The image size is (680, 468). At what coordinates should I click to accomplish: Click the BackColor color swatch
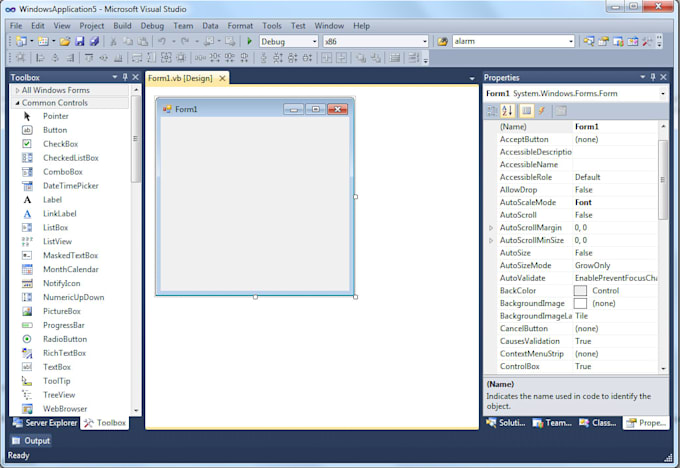click(x=581, y=290)
